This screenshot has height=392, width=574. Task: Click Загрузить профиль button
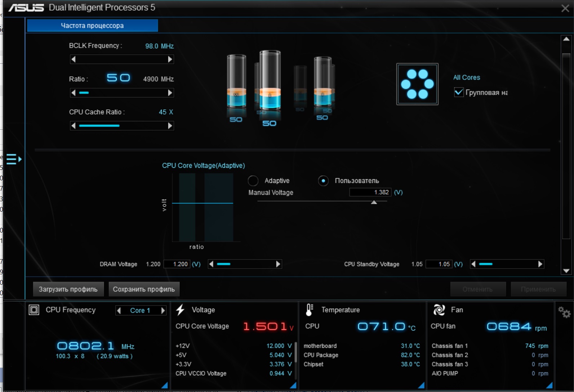coord(68,289)
